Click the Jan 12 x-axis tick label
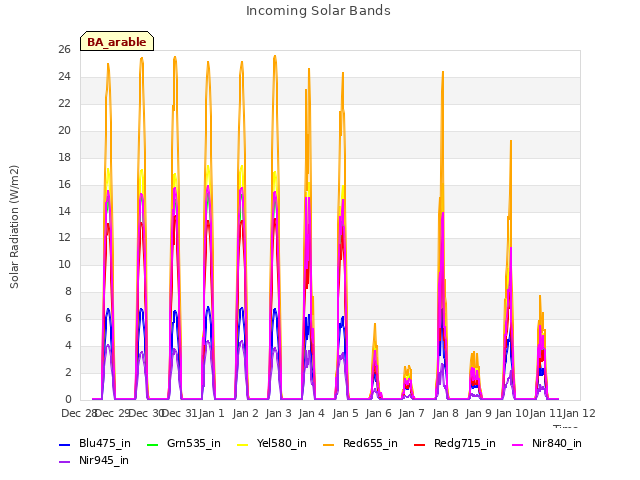The image size is (640, 480). (x=579, y=413)
